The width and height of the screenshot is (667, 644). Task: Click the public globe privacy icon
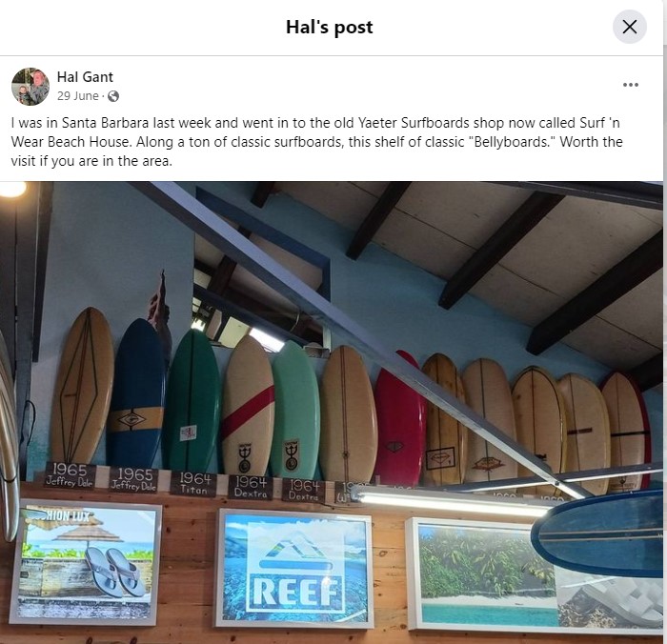pos(113,96)
